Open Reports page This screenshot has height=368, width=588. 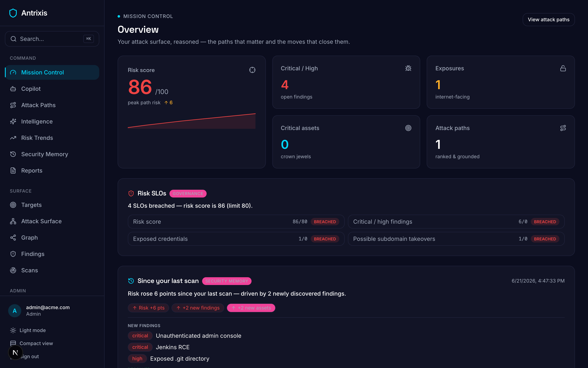[x=52, y=171]
